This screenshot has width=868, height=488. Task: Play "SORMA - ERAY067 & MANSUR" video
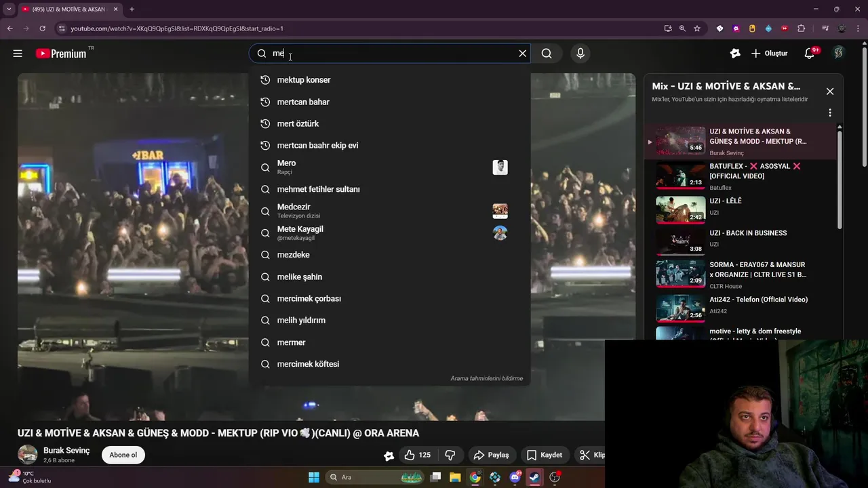point(740,273)
